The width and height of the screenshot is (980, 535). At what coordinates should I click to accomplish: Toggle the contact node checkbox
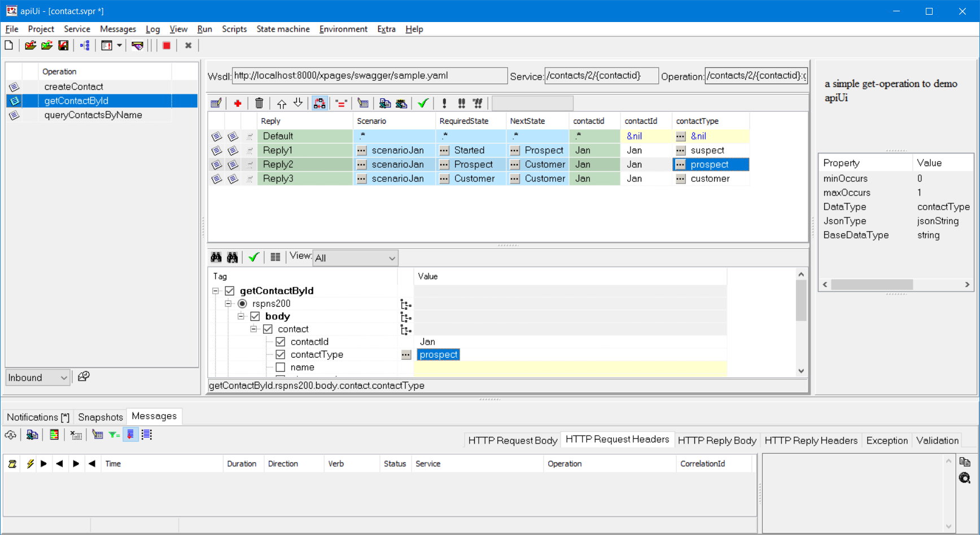(268, 329)
